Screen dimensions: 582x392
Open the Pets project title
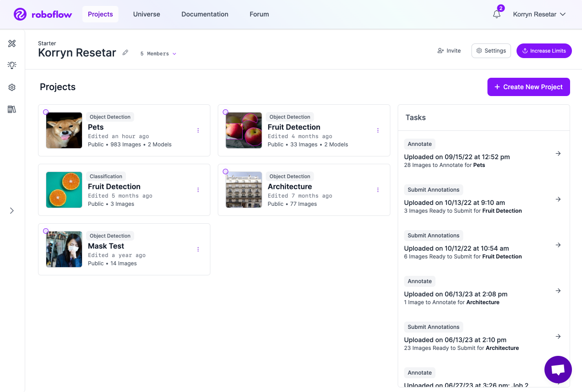[x=96, y=127]
